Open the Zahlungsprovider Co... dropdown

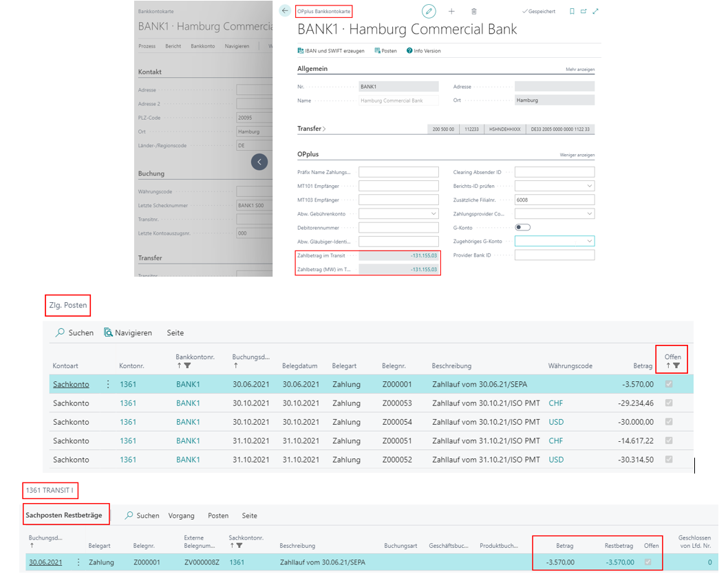pos(589,213)
